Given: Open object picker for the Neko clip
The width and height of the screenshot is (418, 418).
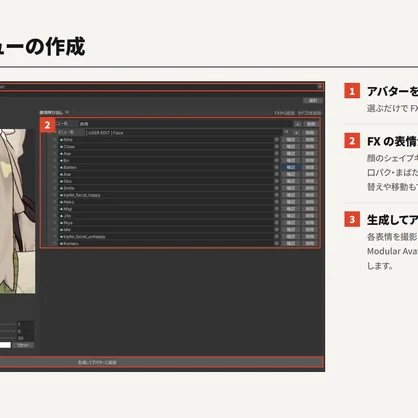Looking at the screenshot, I should coord(276,202).
